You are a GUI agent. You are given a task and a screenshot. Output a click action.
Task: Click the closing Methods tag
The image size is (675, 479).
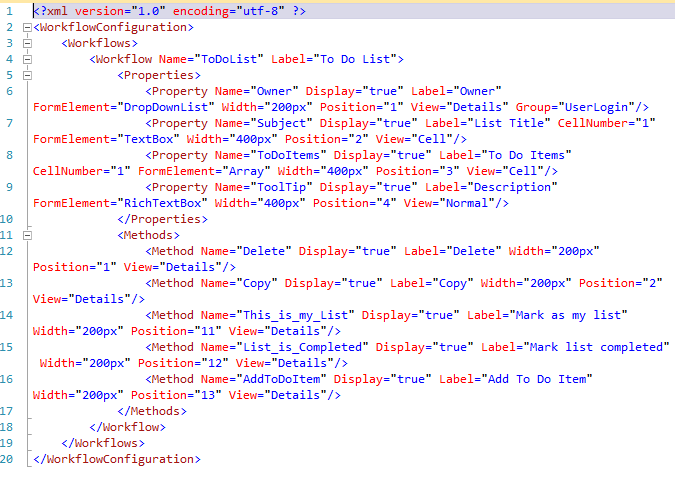tap(152, 411)
